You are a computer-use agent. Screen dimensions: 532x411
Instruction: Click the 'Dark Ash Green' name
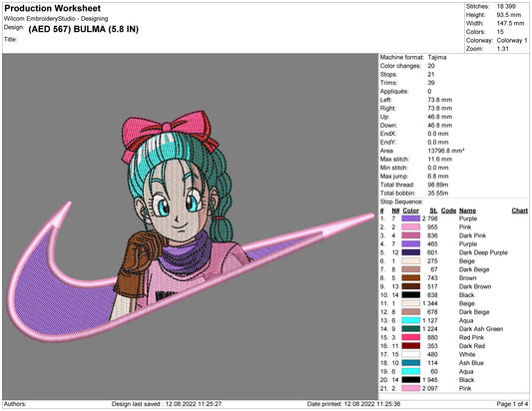click(x=481, y=329)
